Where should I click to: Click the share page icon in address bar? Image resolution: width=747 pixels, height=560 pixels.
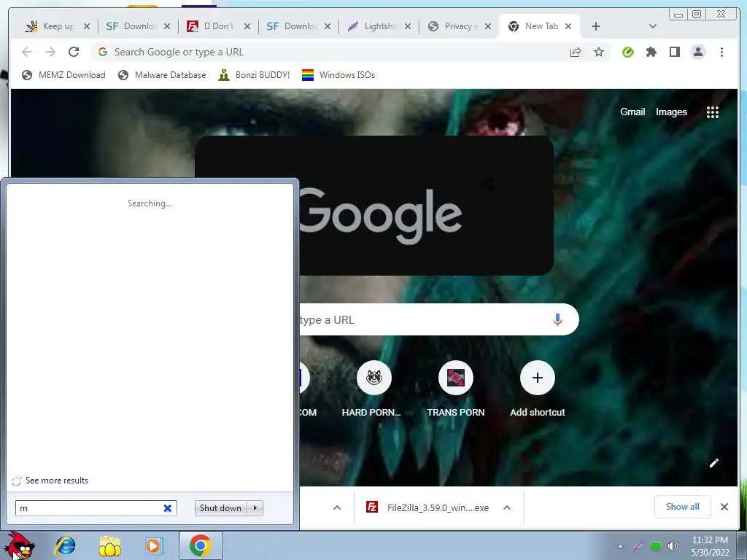click(576, 52)
